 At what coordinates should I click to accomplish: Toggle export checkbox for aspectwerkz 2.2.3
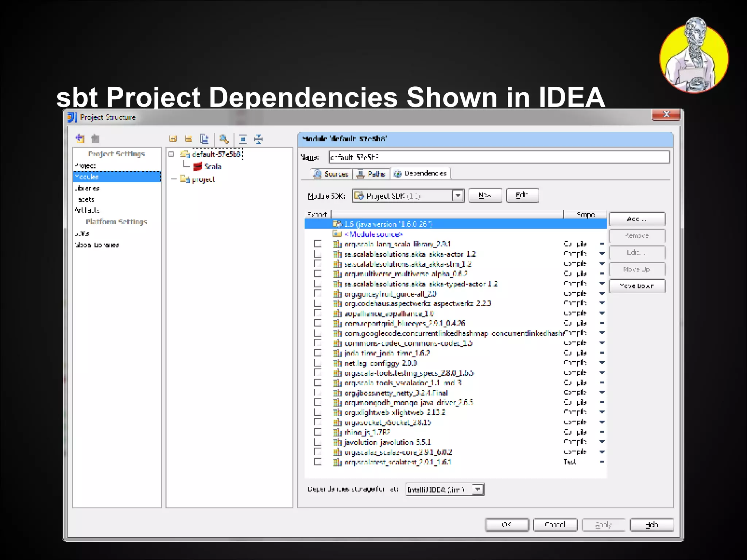[318, 303]
